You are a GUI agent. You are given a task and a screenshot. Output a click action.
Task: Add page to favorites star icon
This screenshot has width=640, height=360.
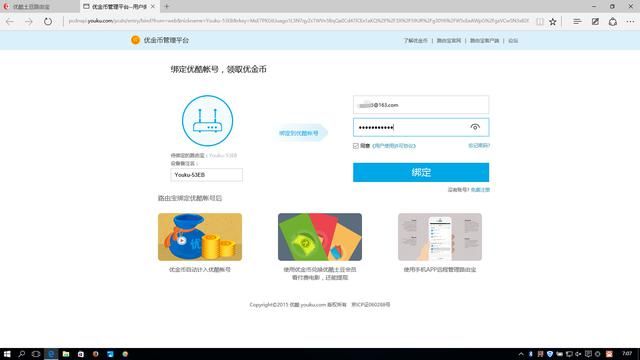pos(553,22)
